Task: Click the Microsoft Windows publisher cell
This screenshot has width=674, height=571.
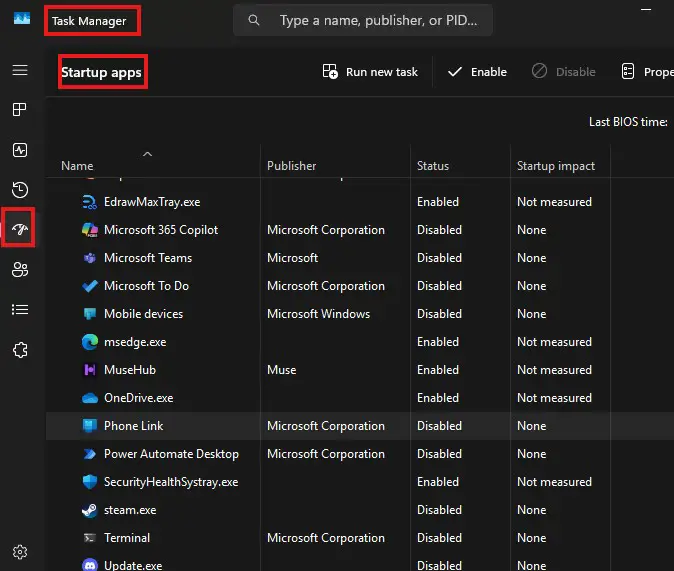Action: [318, 314]
